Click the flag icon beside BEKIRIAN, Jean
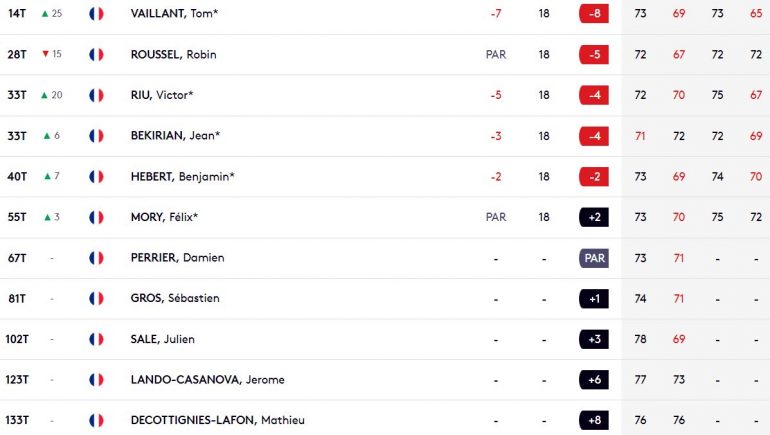The image size is (770, 435). pos(96,136)
